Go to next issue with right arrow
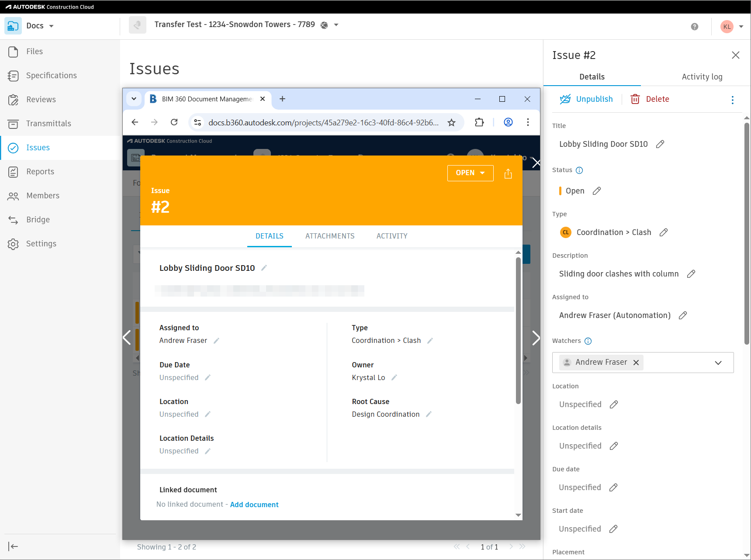Screen dimensions: 751x560 pos(536,338)
